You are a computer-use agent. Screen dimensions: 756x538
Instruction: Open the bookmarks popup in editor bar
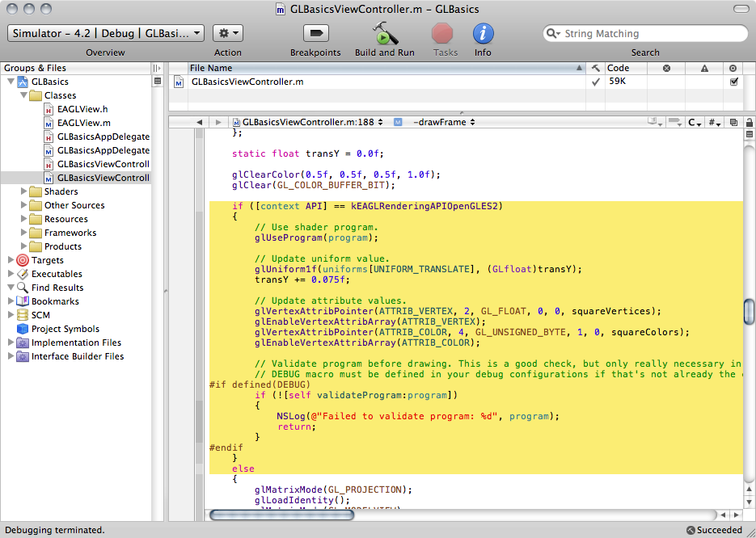coord(655,122)
